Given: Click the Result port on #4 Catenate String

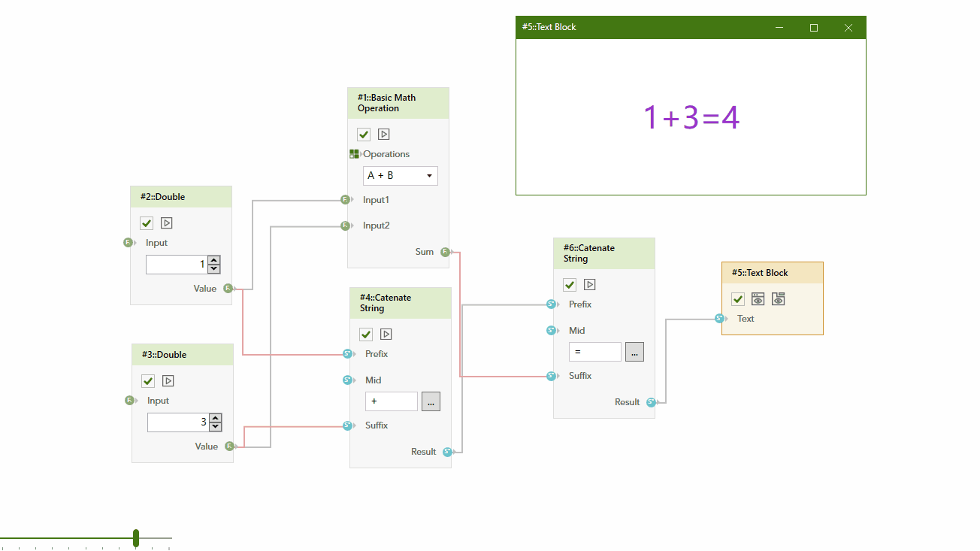Looking at the screenshot, I should pyautogui.click(x=447, y=452).
